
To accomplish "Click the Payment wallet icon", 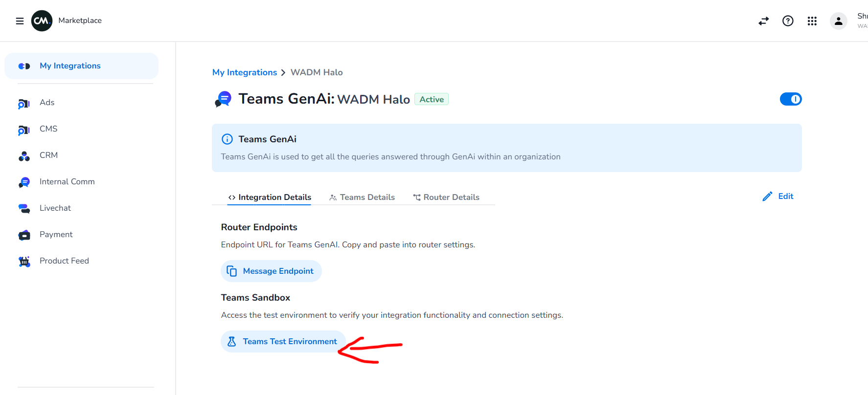I will coord(24,235).
